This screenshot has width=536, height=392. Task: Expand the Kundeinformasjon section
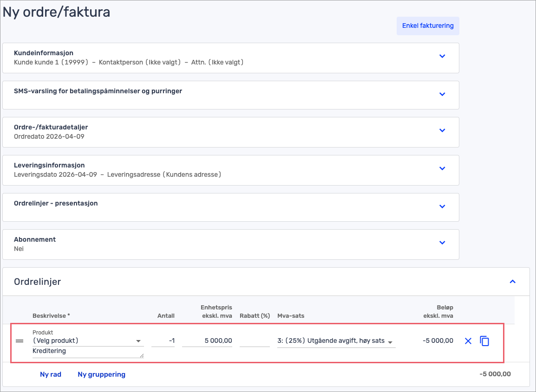click(x=442, y=56)
